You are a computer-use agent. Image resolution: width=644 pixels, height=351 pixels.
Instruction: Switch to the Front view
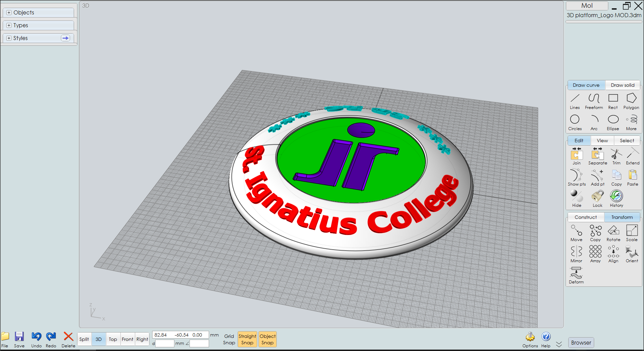(128, 339)
